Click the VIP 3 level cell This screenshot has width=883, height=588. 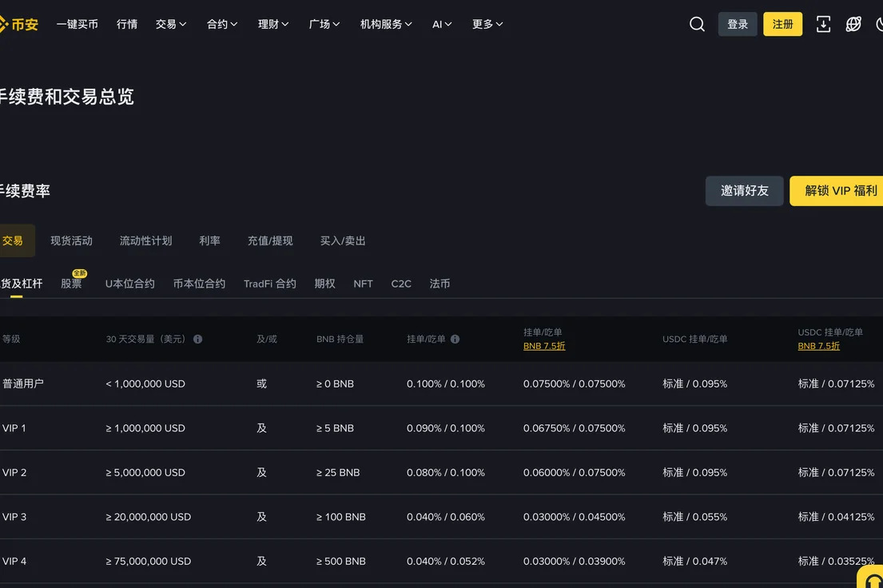coord(14,517)
